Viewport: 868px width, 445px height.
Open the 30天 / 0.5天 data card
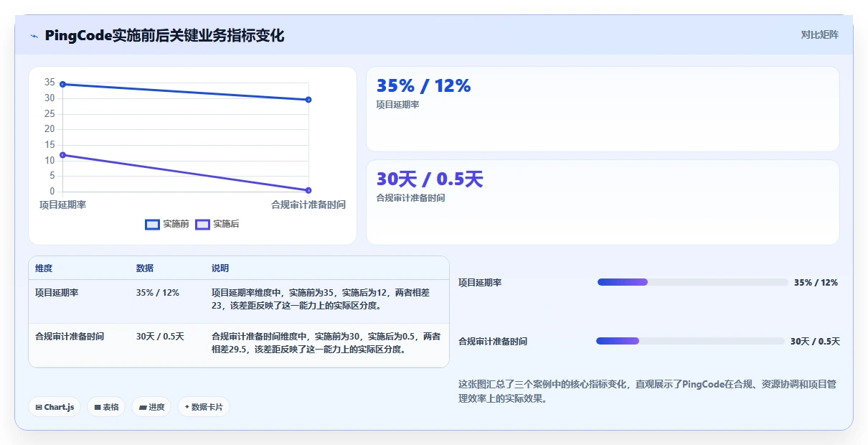coord(603,202)
